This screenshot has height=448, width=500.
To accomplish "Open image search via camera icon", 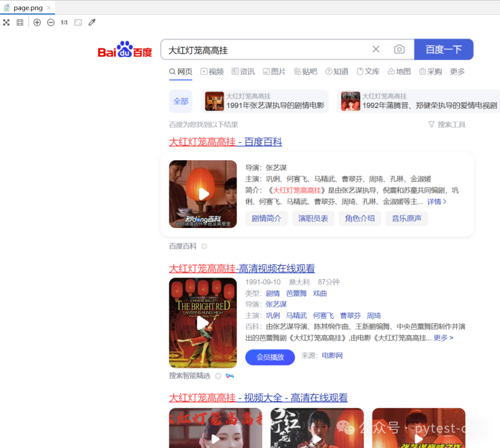I will 399,49.
